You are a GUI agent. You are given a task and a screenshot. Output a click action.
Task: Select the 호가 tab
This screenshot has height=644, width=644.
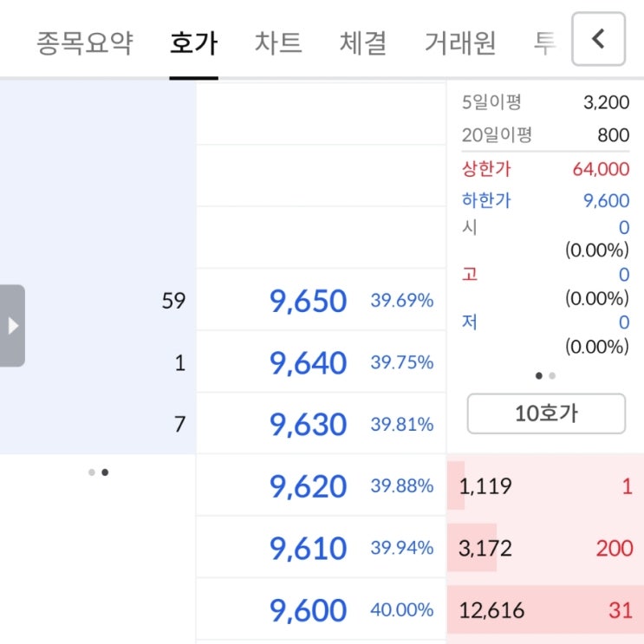(x=193, y=42)
